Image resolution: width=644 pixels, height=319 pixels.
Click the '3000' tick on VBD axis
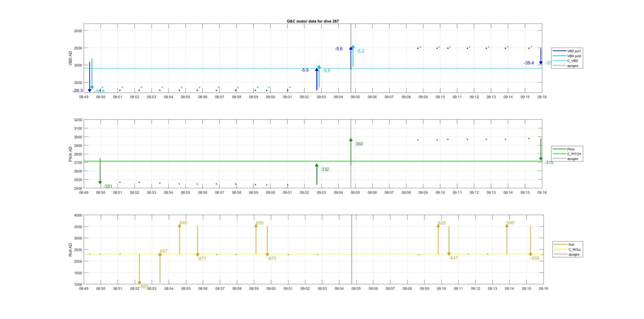tap(77, 65)
